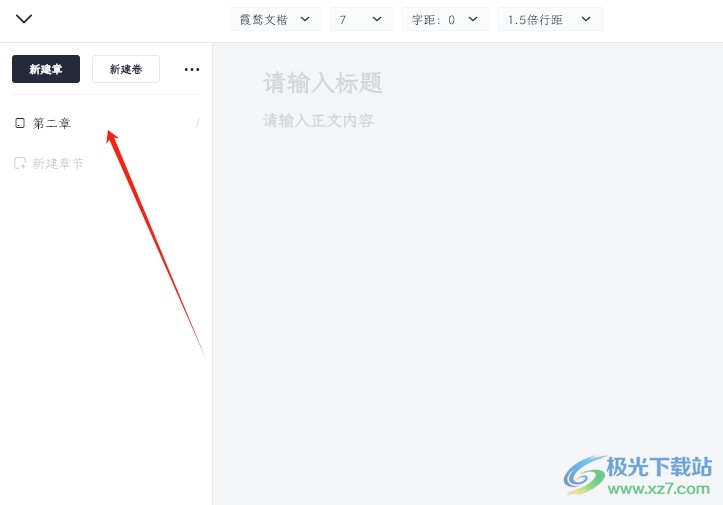Click the www.xz7.com watermark link
Image resolution: width=723 pixels, height=505 pixels.
(659, 489)
